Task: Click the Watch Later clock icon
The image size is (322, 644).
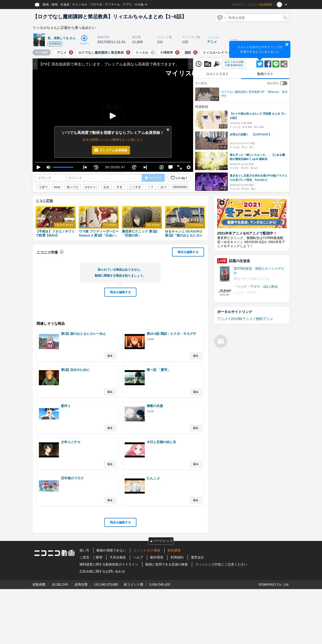Action: tap(199, 64)
